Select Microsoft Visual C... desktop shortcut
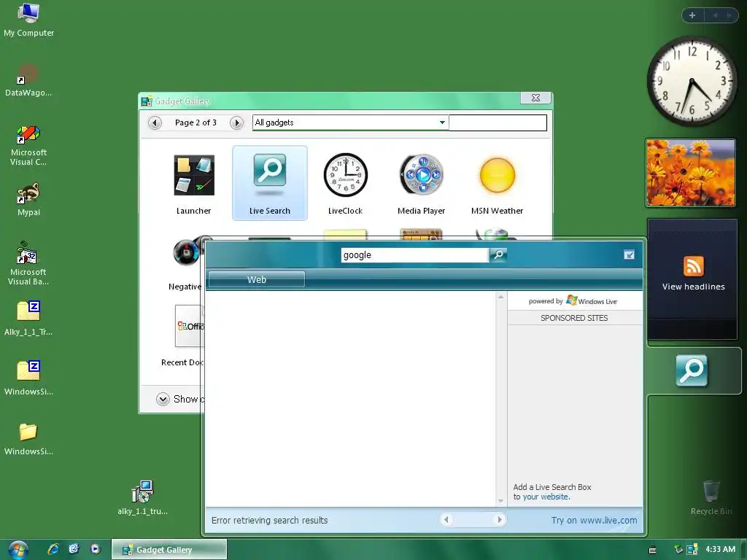The height and width of the screenshot is (560, 747). coord(28,145)
